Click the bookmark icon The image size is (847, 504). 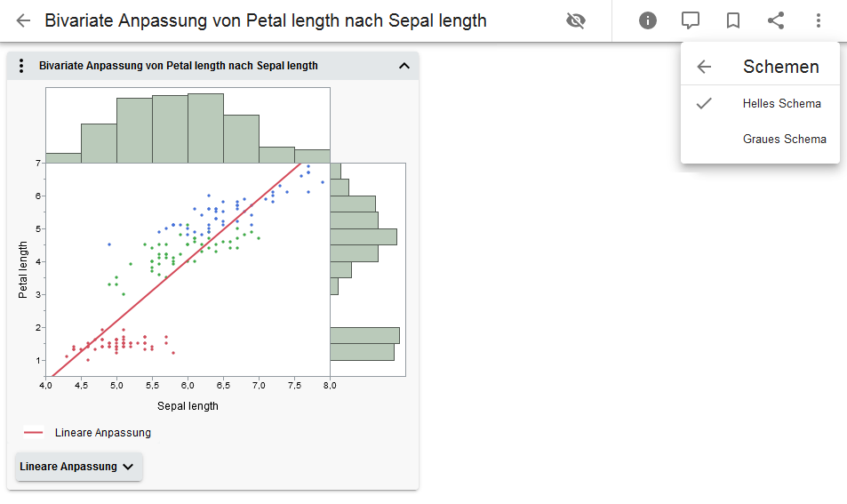(x=733, y=20)
